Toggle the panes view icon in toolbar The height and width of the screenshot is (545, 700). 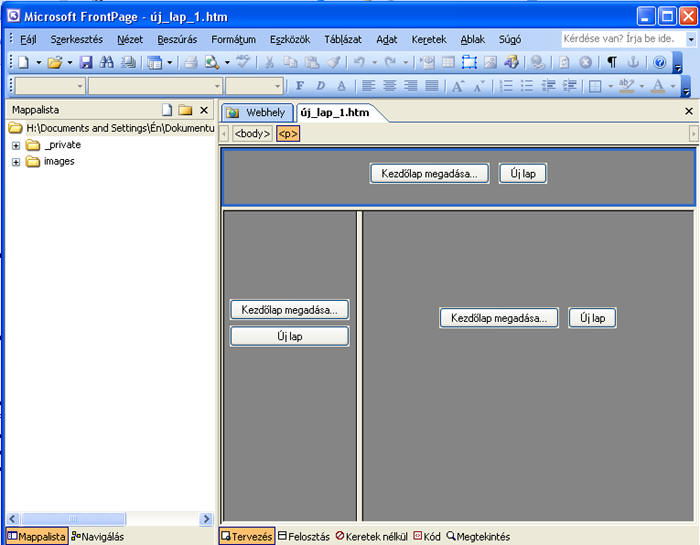pos(154,62)
